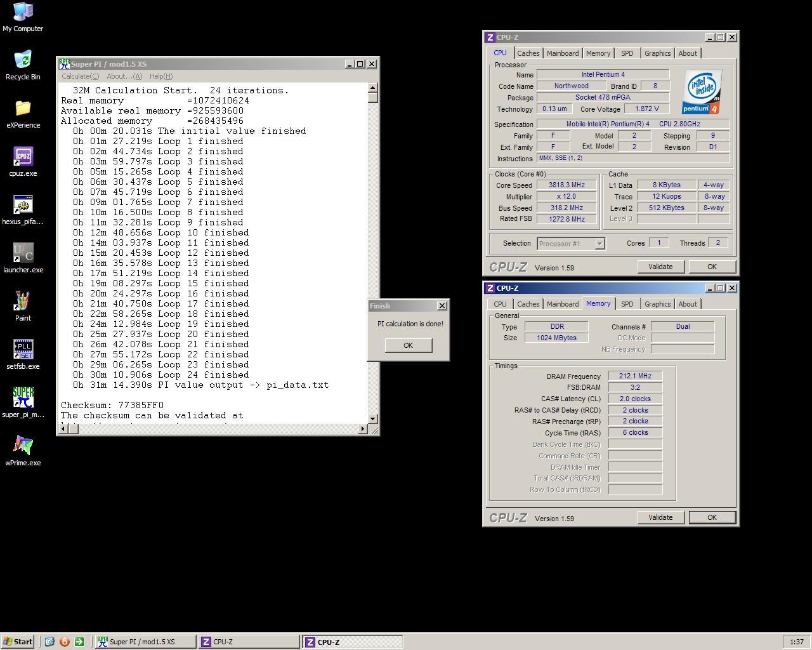Select SPD tab in lower CPU-Z window

pos(627,304)
